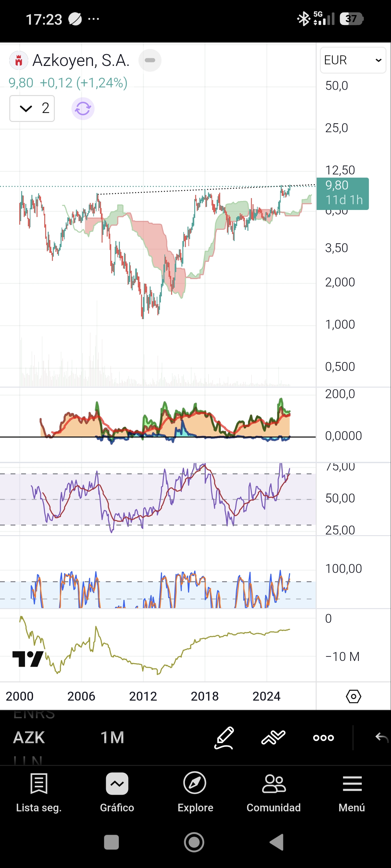Tap the purple refresh sync icon
391x868 pixels.
83,109
